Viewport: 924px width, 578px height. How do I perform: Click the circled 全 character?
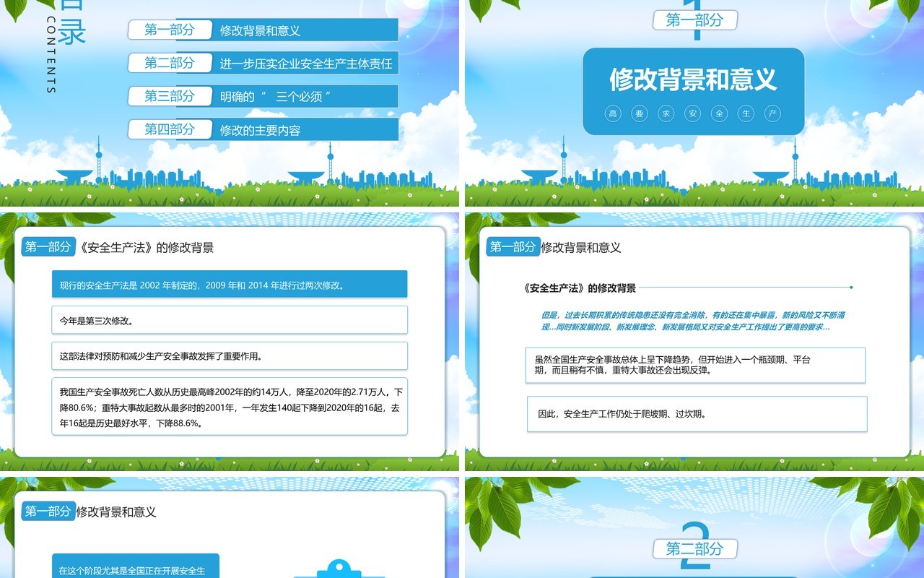(719, 113)
